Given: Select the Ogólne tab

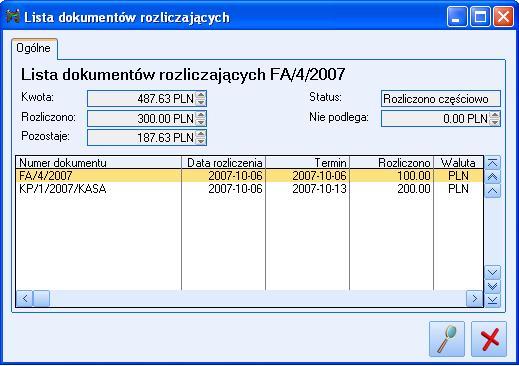Looking at the screenshot, I should click(x=34, y=48).
